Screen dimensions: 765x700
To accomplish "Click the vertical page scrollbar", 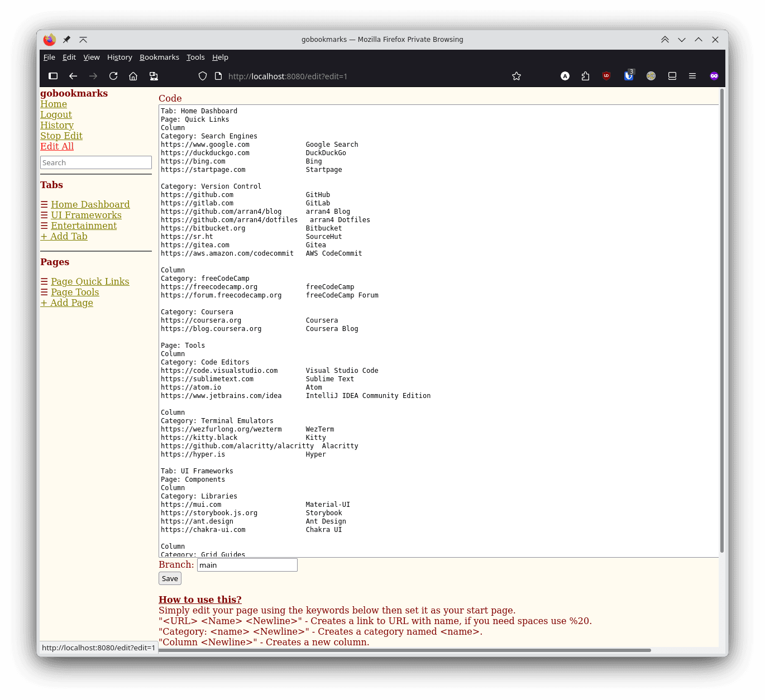I will (721, 321).
